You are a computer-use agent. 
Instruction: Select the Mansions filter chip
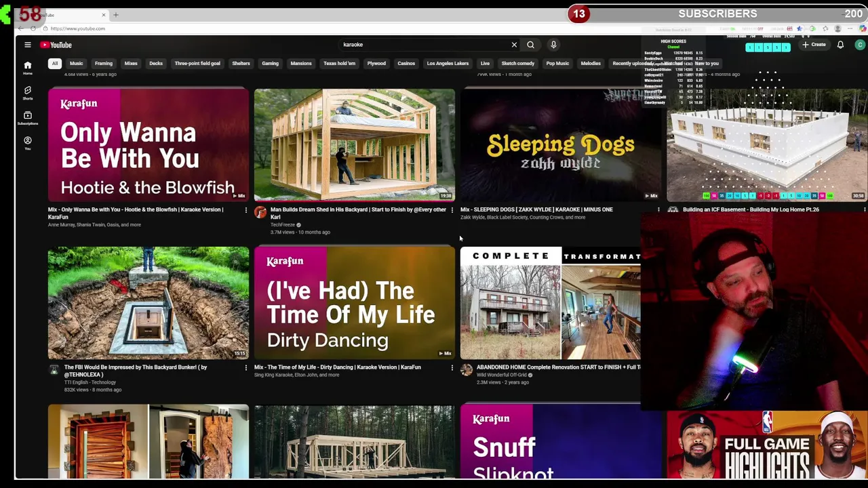click(301, 63)
